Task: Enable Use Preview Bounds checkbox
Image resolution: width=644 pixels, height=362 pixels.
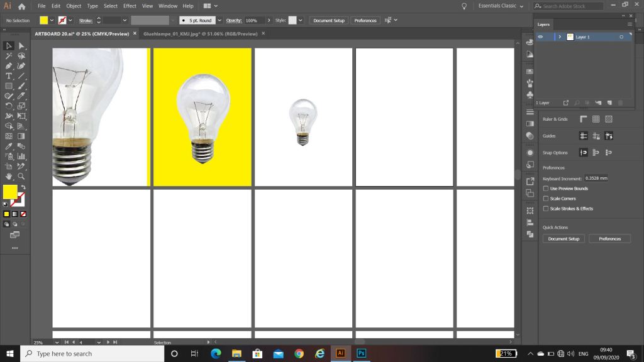Action: pyautogui.click(x=546, y=189)
